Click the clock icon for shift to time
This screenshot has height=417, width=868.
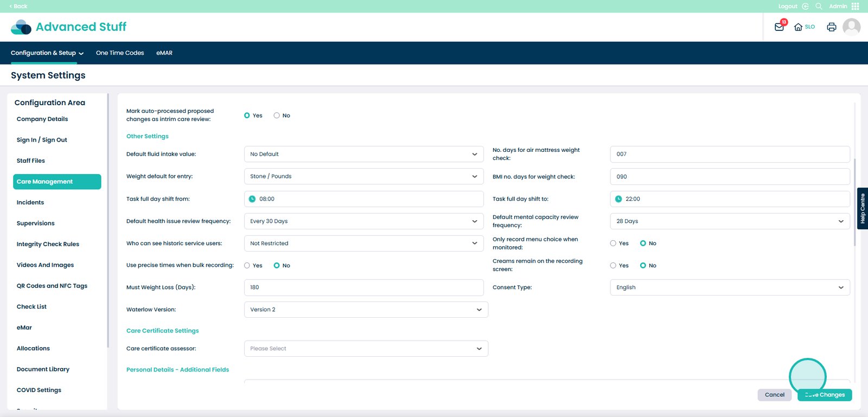click(x=618, y=199)
